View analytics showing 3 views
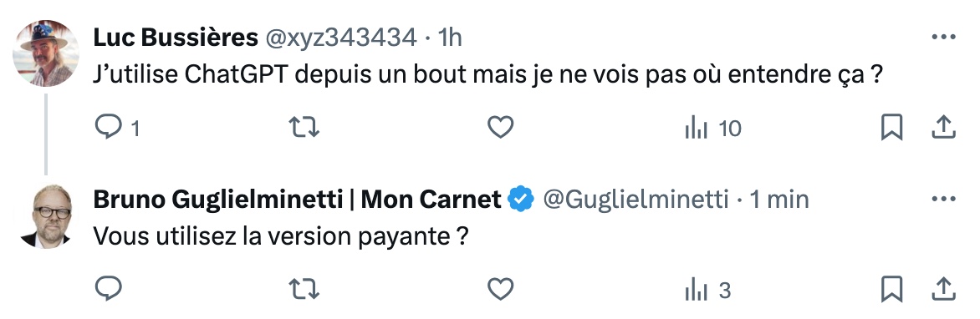 [708, 291]
